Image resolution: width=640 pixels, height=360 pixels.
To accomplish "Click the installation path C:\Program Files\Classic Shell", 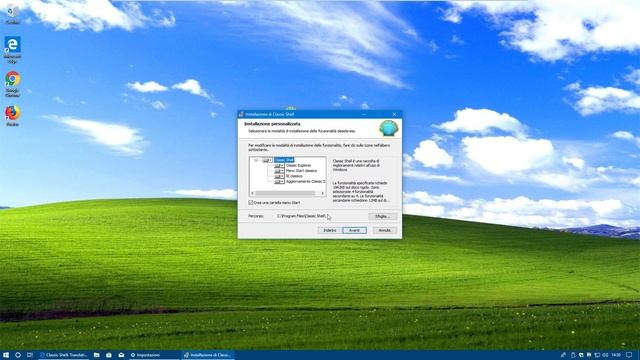I will click(301, 216).
